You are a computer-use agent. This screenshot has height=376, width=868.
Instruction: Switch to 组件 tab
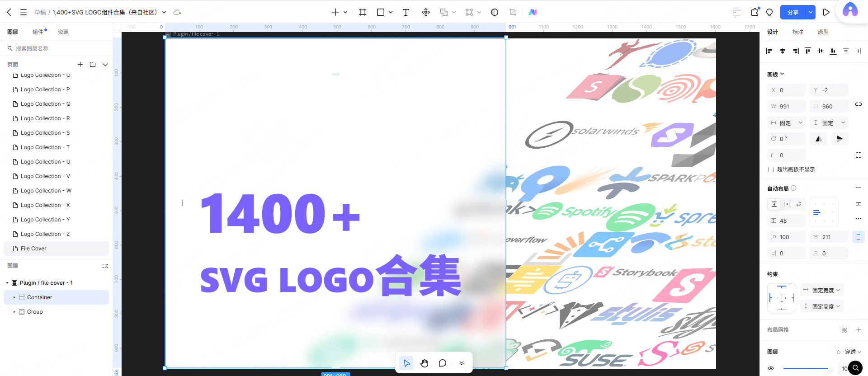tap(38, 32)
